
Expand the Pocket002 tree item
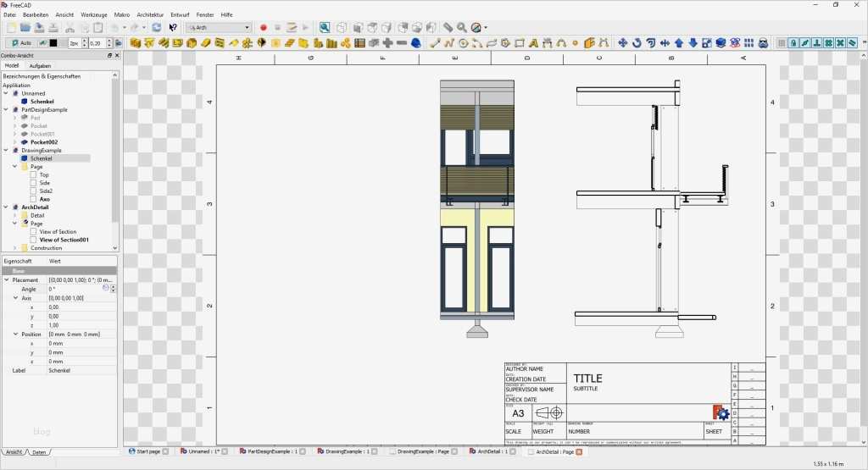point(15,142)
